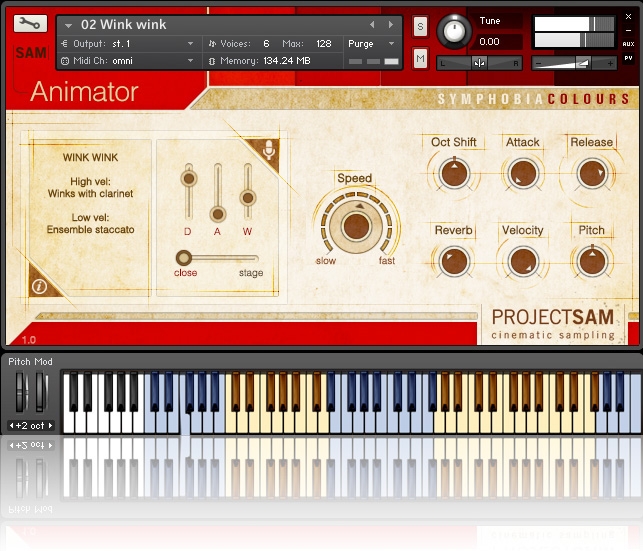
Task: Click the mod wheel
Action: 40,392
